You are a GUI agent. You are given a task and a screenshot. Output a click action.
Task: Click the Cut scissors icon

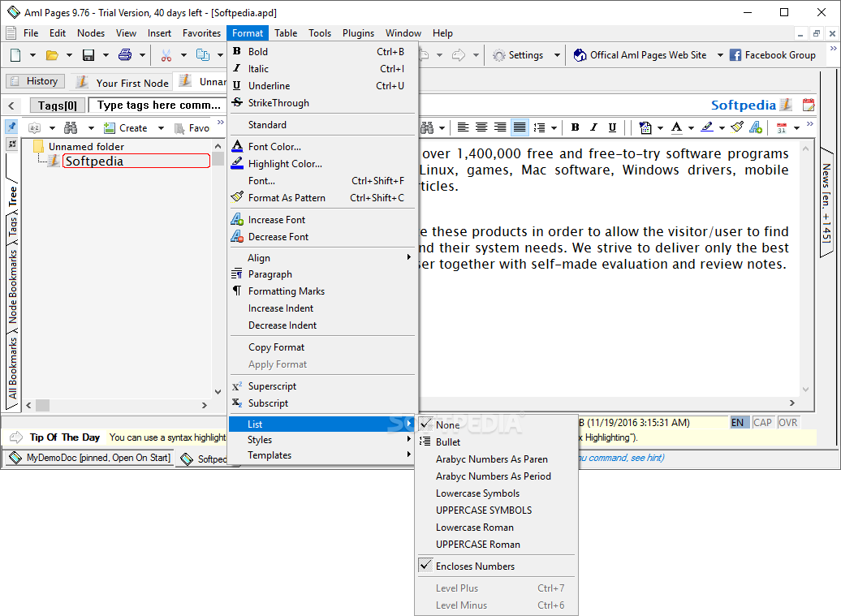click(x=166, y=54)
